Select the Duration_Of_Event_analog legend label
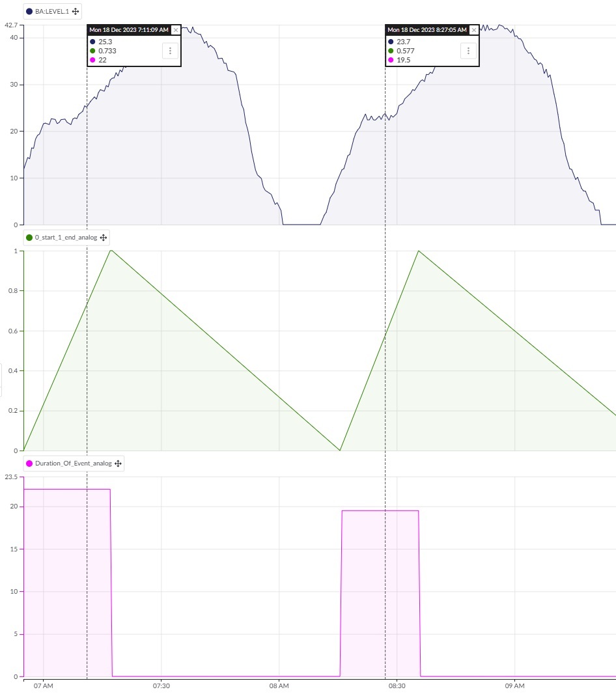This screenshot has height=694, width=616. point(74,464)
